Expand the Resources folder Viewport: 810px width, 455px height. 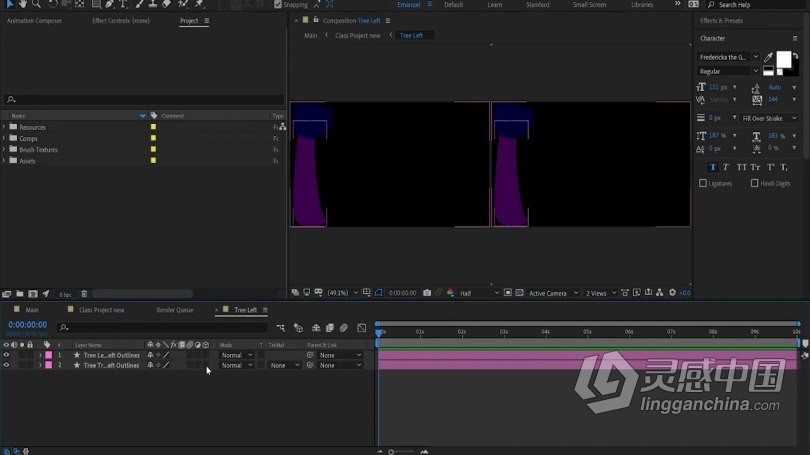click(x=4, y=127)
